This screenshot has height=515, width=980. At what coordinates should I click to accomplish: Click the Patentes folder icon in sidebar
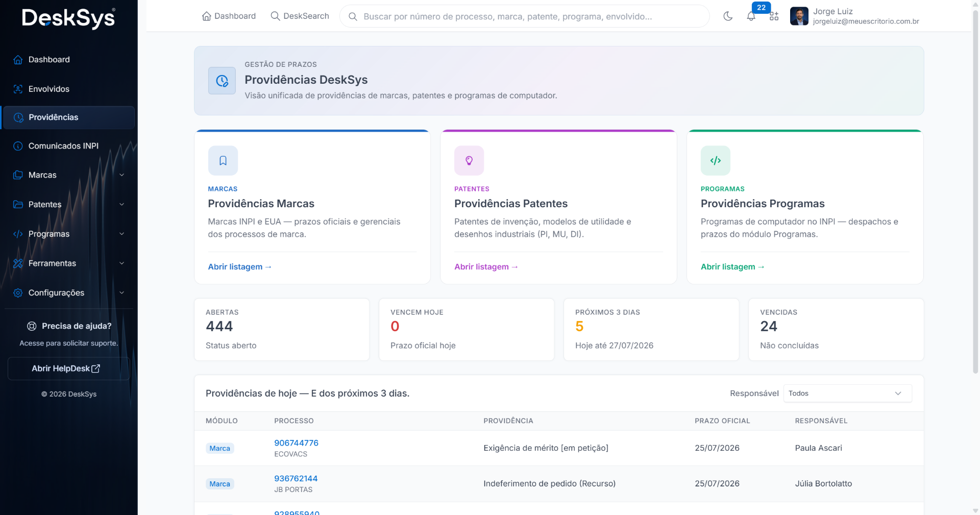pyautogui.click(x=18, y=204)
